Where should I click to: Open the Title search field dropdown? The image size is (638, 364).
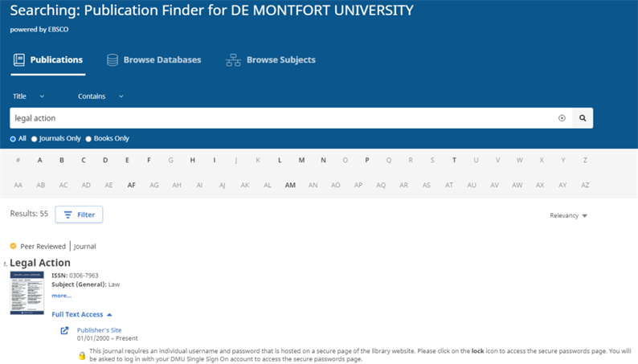coord(28,96)
